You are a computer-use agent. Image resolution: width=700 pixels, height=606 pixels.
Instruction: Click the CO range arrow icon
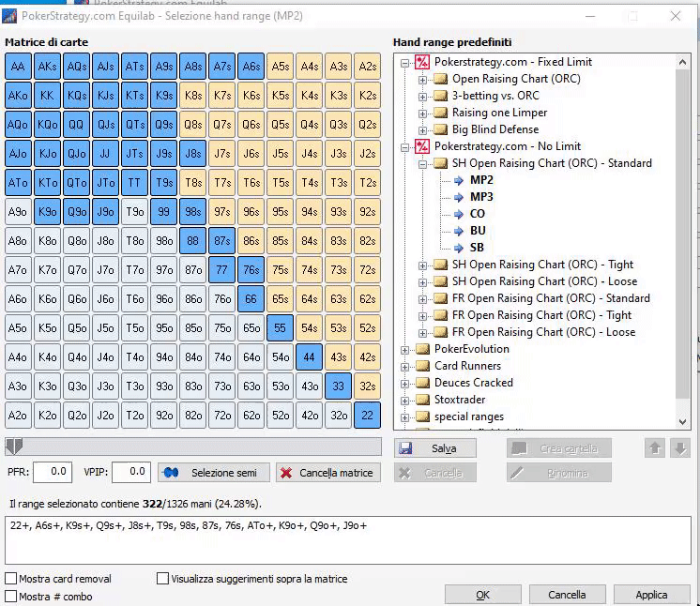coord(459,214)
